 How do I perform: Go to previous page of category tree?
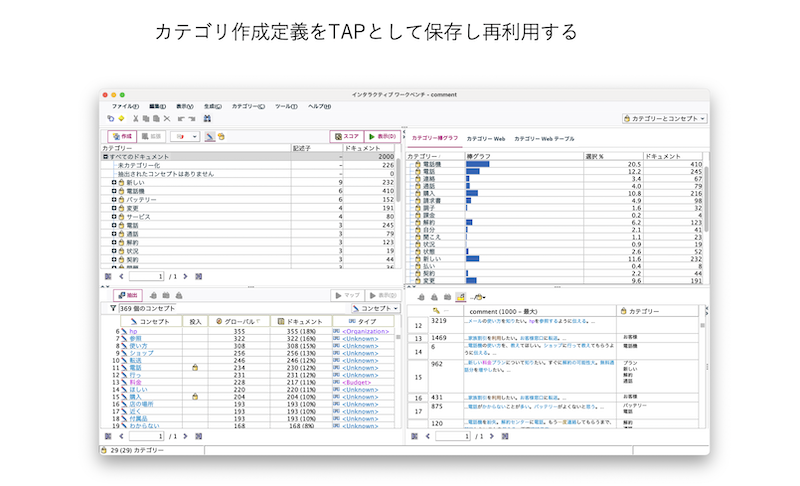121,276
